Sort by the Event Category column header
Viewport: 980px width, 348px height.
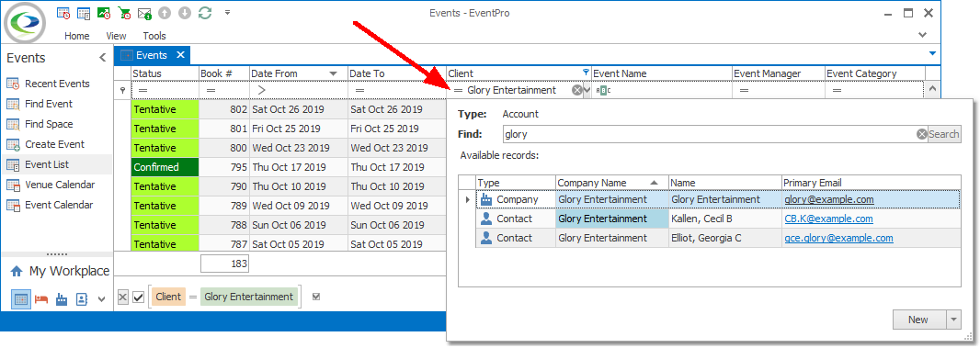tap(873, 73)
